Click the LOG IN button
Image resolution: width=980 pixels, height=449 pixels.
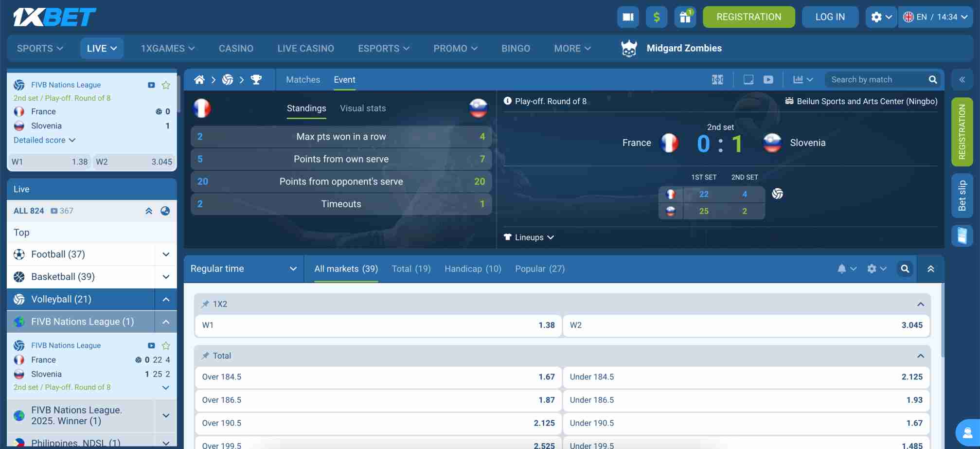click(x=830, y=17)
